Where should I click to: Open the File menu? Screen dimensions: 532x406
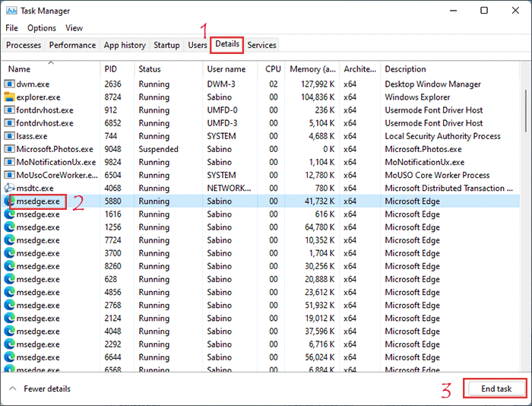pyautogui.click(x=11, y=28)
